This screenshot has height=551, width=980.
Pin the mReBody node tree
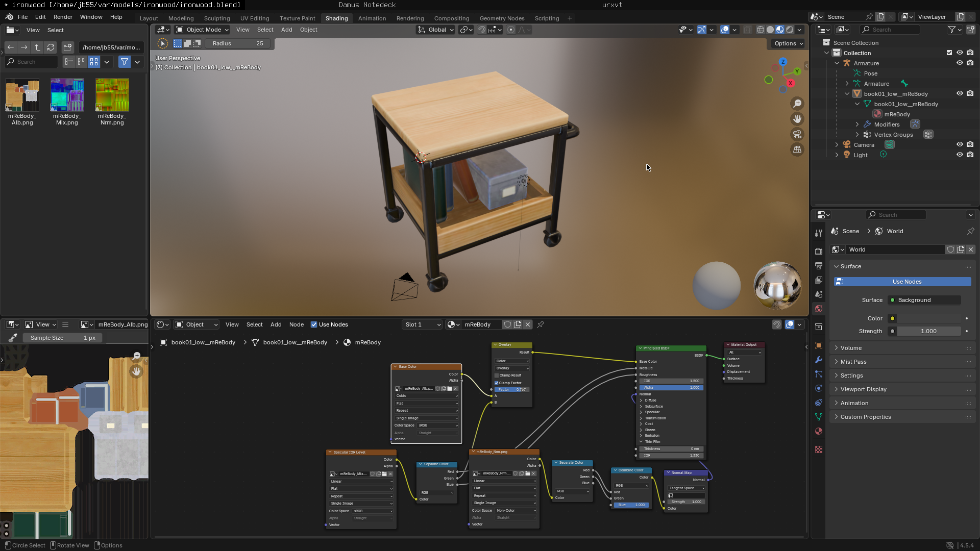[x=541, y=324]
